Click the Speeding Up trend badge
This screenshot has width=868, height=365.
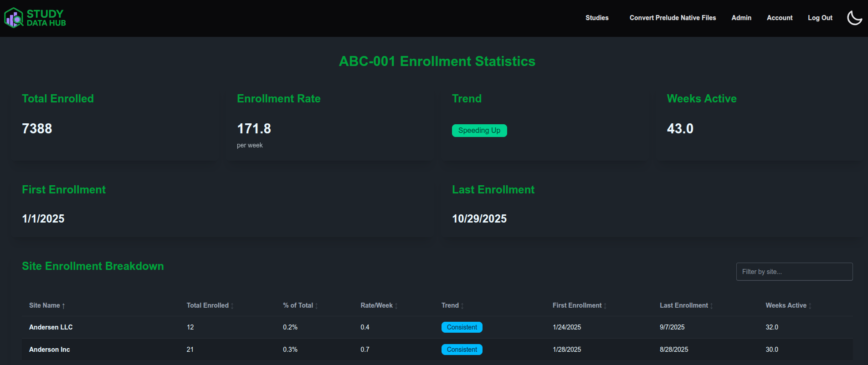pyautogui.click(x=479, y=131)
